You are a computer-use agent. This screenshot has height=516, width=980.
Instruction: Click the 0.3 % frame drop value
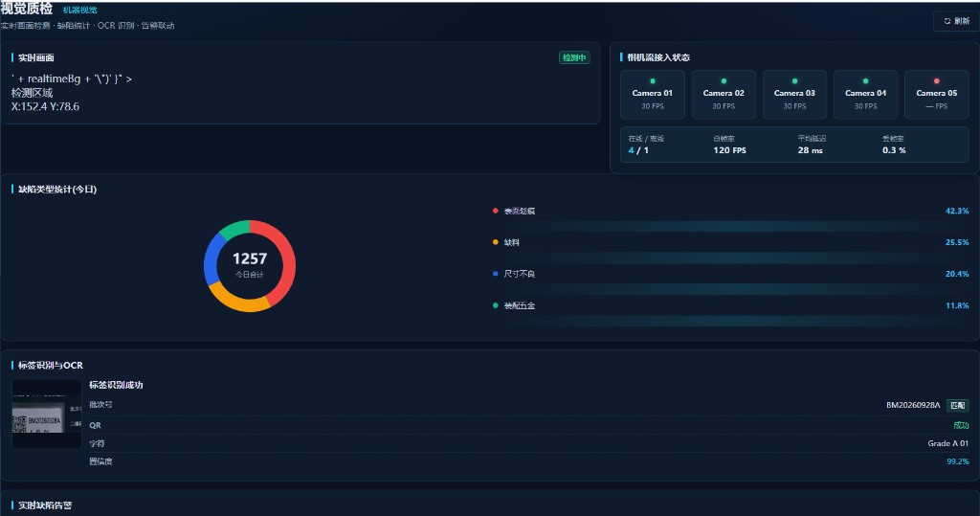[x=894, y=150]
